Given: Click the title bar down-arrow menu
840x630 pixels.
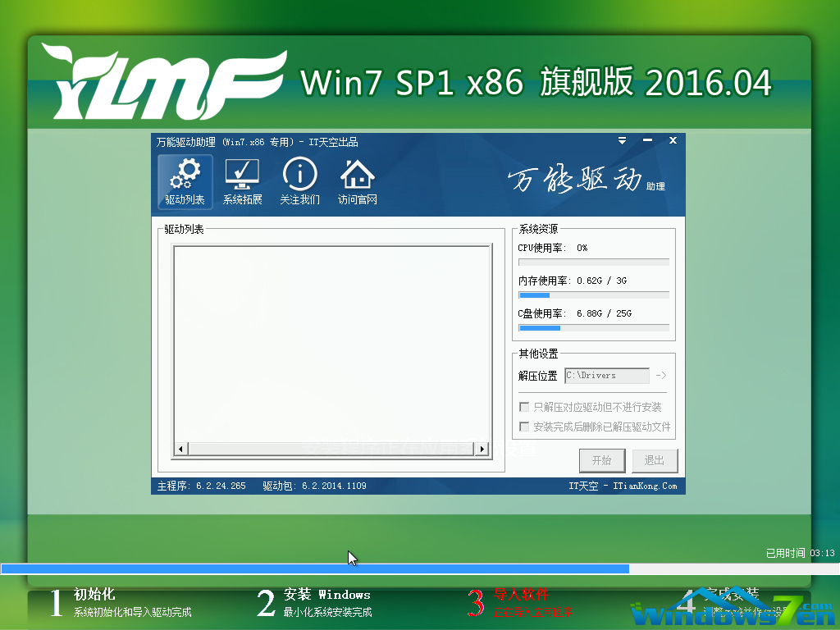Looking at the screenshot, I should coord(622,140).
